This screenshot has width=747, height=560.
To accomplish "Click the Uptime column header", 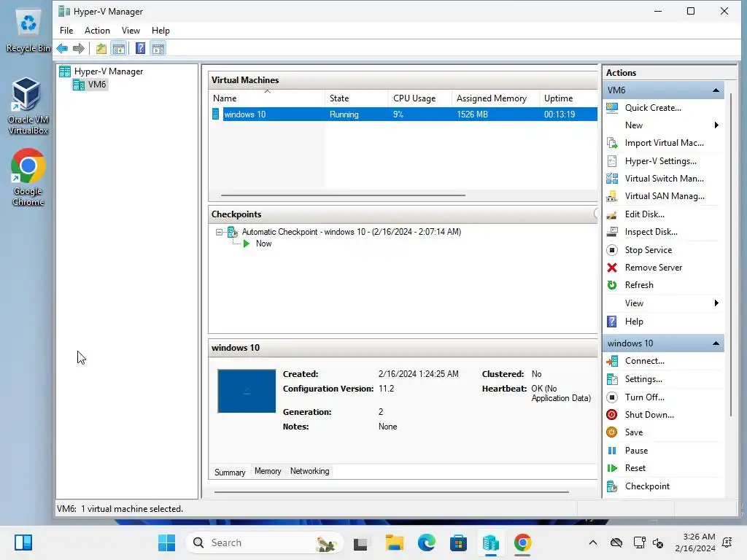I will (x=568, y=98).
